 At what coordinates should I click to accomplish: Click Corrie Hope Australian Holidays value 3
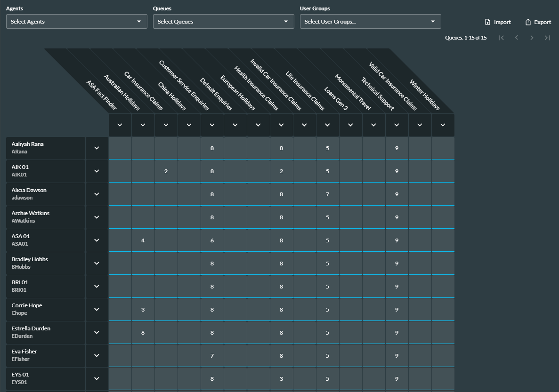(143, 310)
